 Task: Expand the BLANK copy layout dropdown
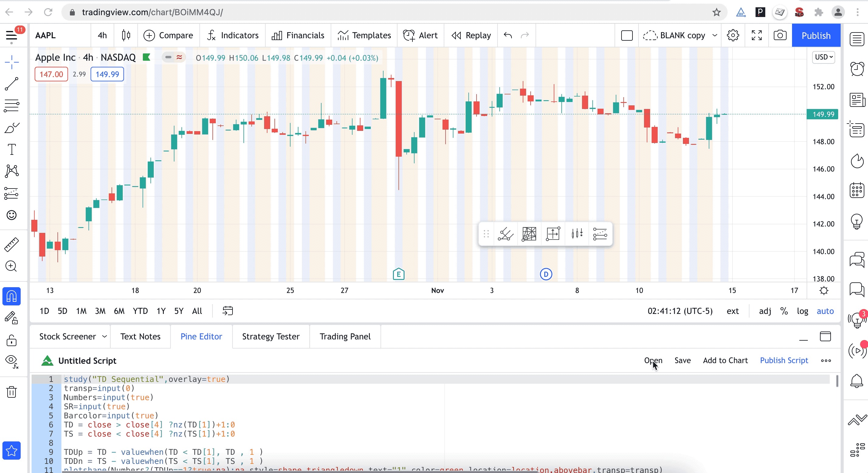tap(715, 35)
